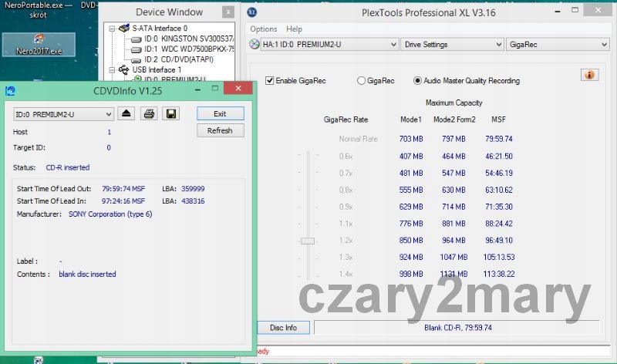This screenshot has height=364, width=617.
Task: Select ID:1 WDC WD7500BPKX drive
Action: 188,49
